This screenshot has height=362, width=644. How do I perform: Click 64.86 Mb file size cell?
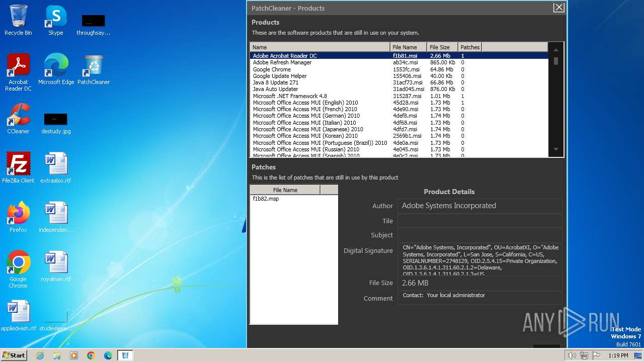[x=441, y=69]
